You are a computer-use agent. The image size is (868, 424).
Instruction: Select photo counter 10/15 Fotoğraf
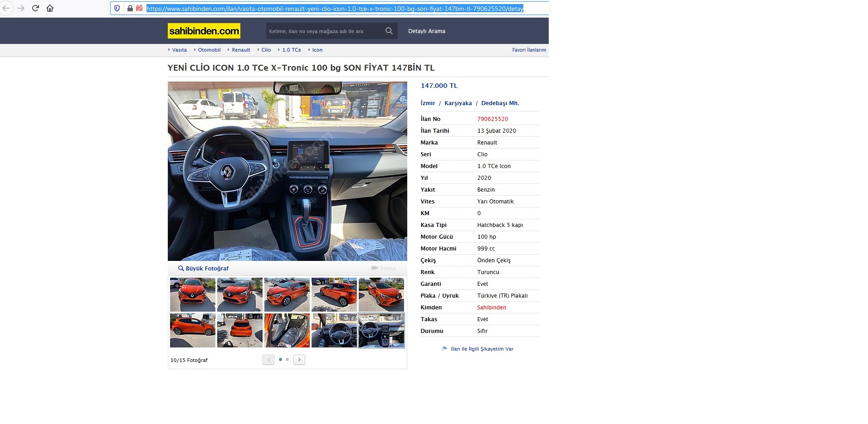coord(189,360)
